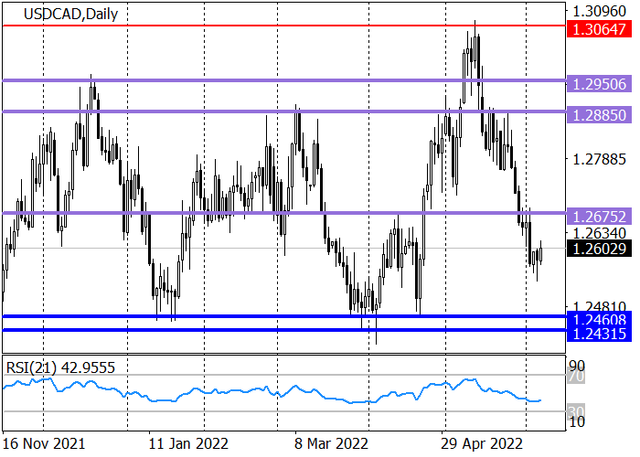Click the latest candlestick near 1.26029
The height and width of the screenshot is (457, 640).
point(541,253)
